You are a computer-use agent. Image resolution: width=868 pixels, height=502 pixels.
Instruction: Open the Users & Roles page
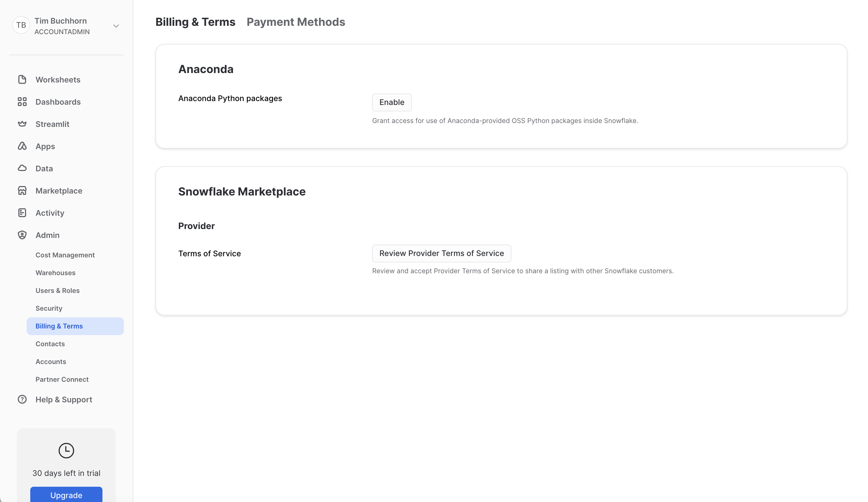coord(57,291)
